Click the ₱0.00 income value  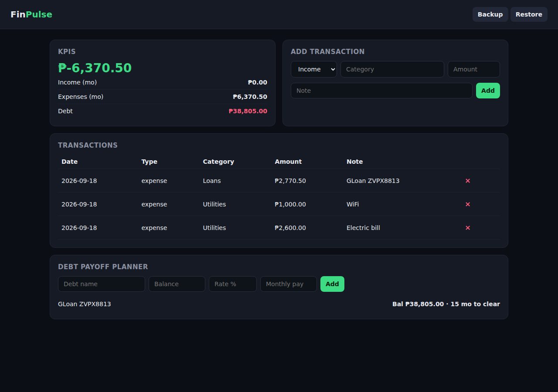(x=258, y=82)
